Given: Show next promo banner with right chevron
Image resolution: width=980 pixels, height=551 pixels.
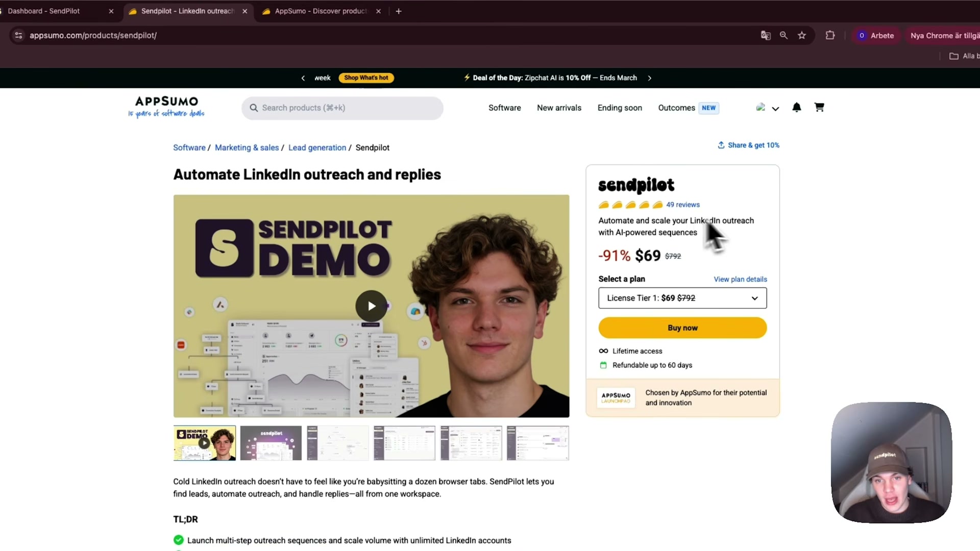Looking at the screenshot, I should point(649,78).
